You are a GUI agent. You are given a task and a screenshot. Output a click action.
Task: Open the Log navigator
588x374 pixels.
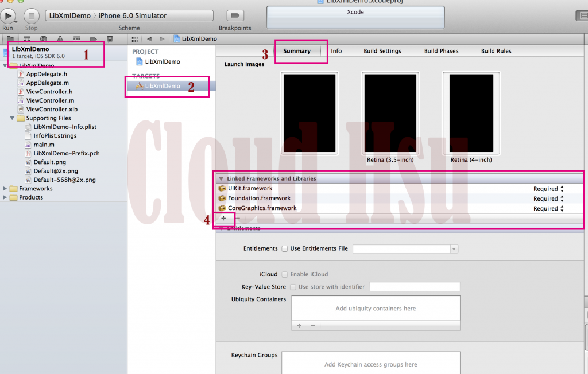pyautogui.click(x=110, y=38)
